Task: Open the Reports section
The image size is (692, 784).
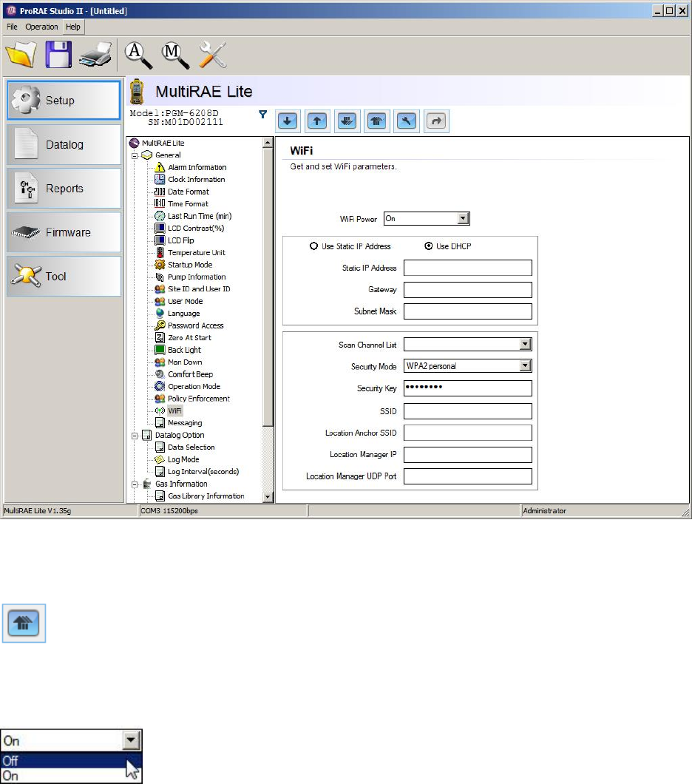Action: click(64, 189)
